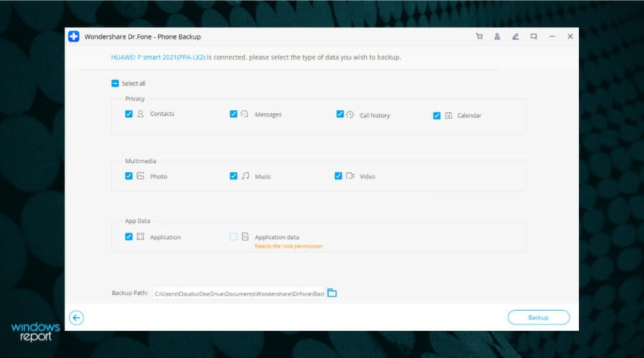The height and width of the screenshot is (358, 644).
Task: Click the Video camera icon
Action: [x=350, y=176]
